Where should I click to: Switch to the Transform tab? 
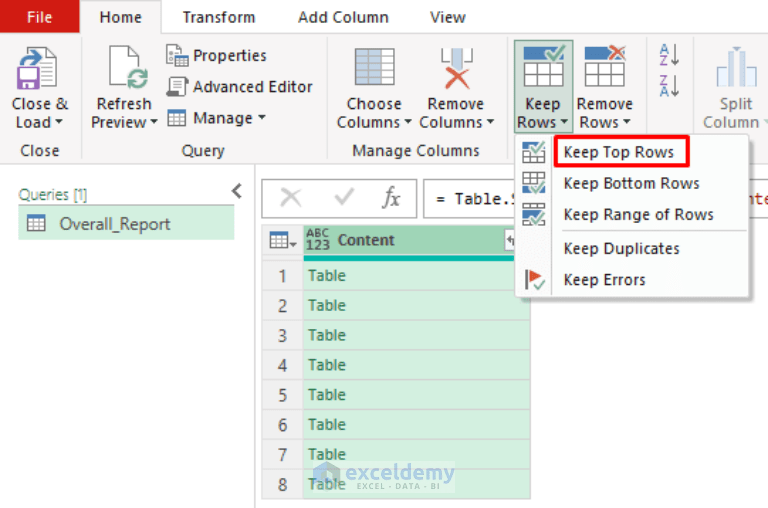(x=219, y=17)
